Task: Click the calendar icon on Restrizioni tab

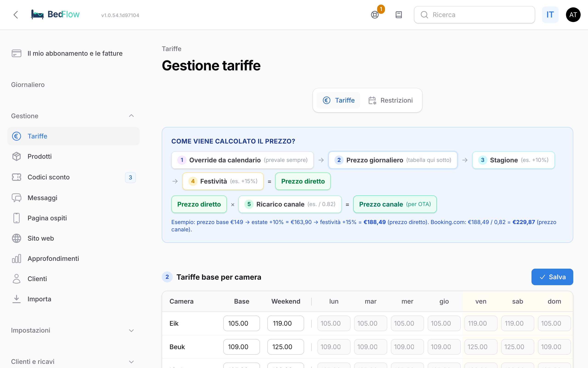Action: [x=372, y=100]
